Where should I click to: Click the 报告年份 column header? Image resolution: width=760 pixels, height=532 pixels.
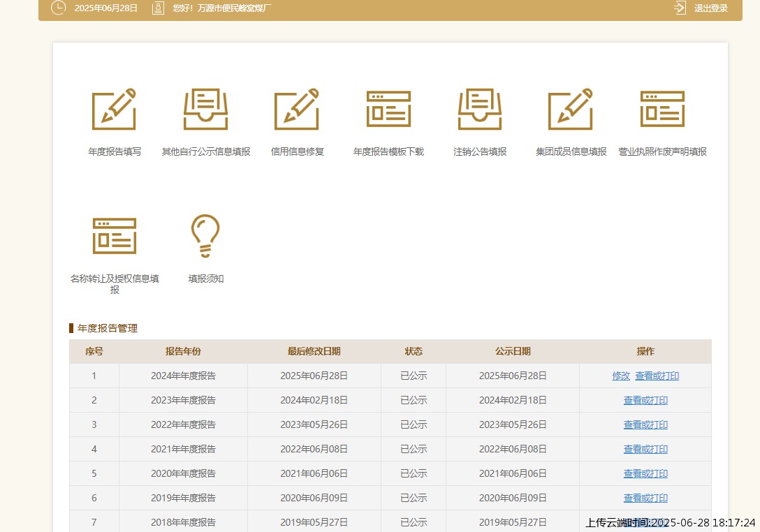[x=183, y=351]
